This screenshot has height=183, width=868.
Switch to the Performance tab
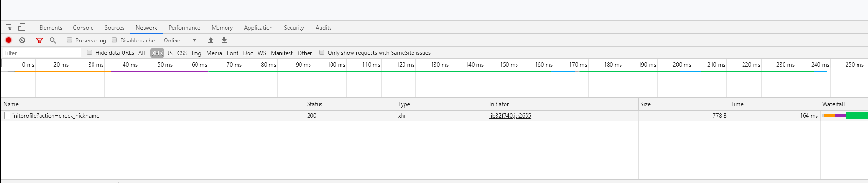pos(185,28)
